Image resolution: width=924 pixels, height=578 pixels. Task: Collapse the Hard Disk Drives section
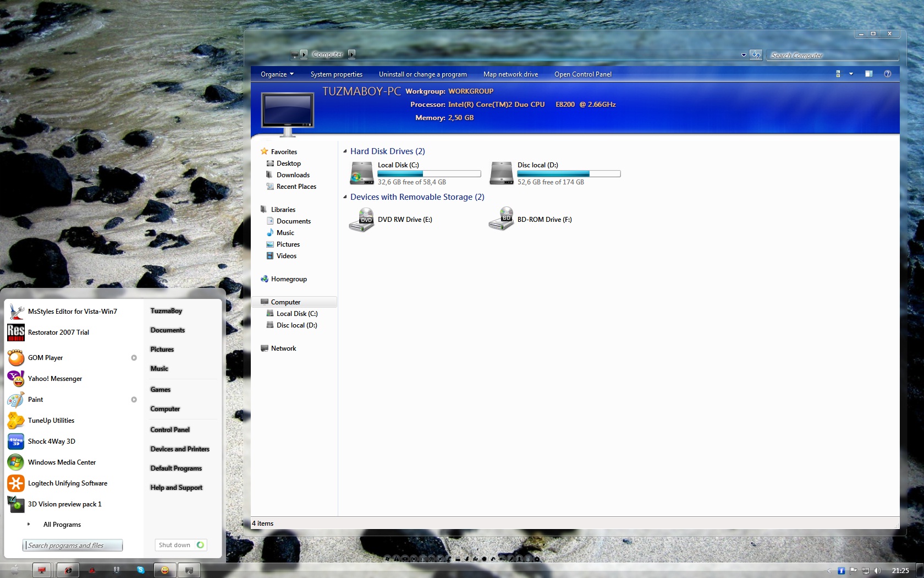click(345, 151)
